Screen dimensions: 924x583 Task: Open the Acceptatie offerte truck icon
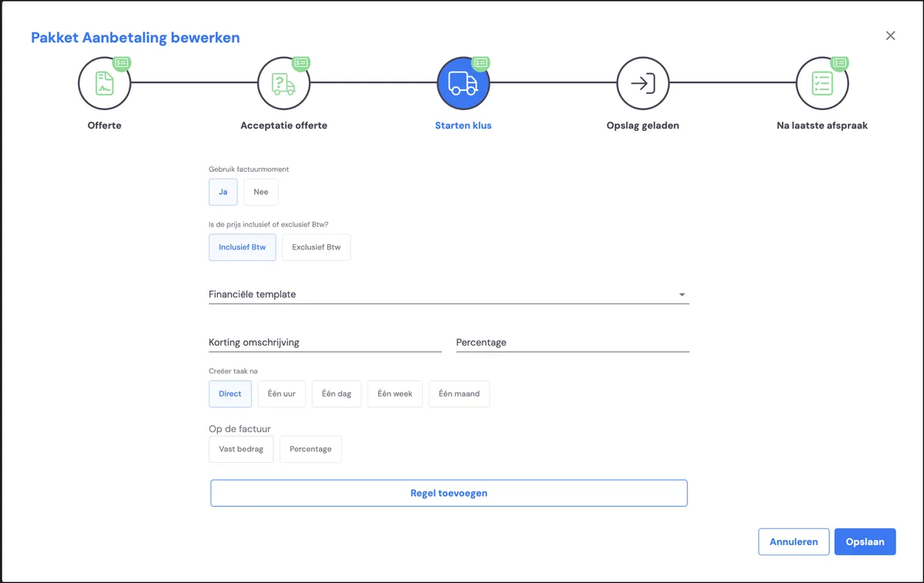[x=284, y=83]
